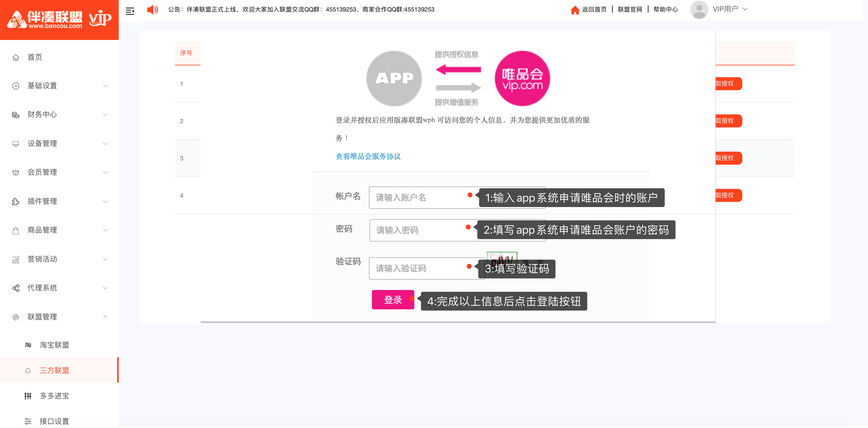
Task: Click the 淘宝联盟 taobao icon
Action: [x=28, y=345]
